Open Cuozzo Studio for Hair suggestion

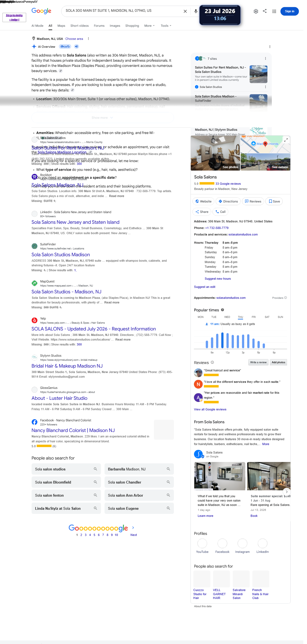[202, 585]
